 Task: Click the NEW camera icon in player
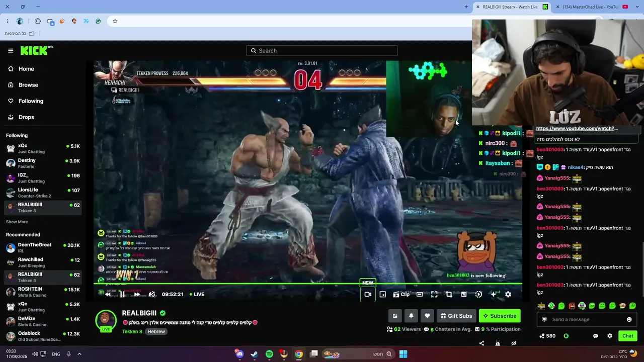[368, 294]
